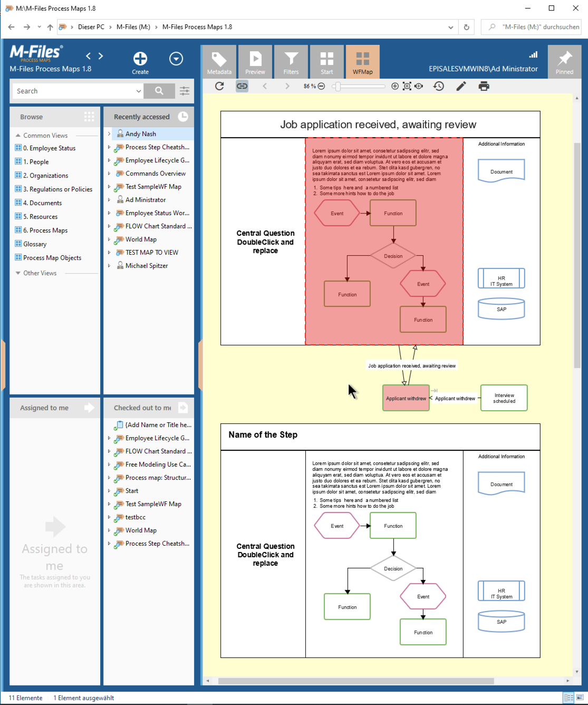Select the WFMap tab

363,63
